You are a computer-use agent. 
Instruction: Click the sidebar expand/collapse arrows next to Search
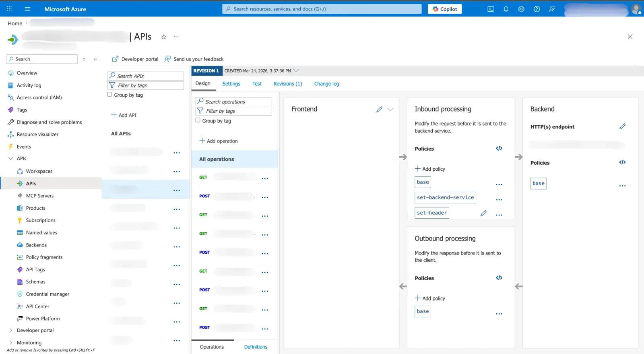84,59
